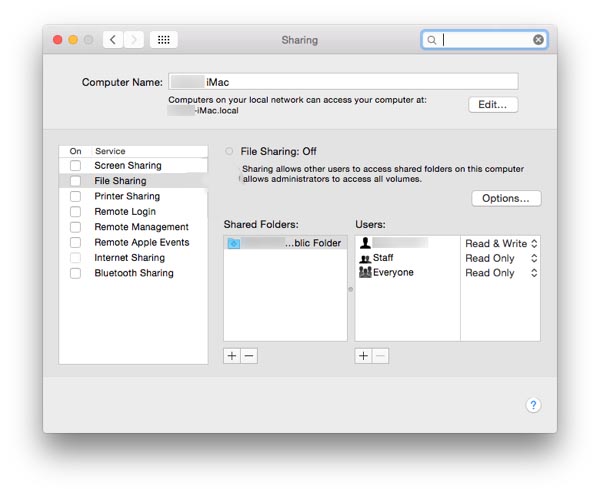Select the Everyone group in Users list

(x=393, y=273)
